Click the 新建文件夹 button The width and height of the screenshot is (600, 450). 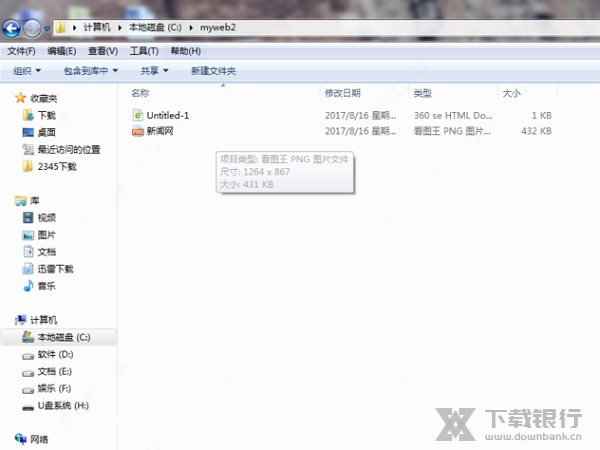click(x=213, y=71)
